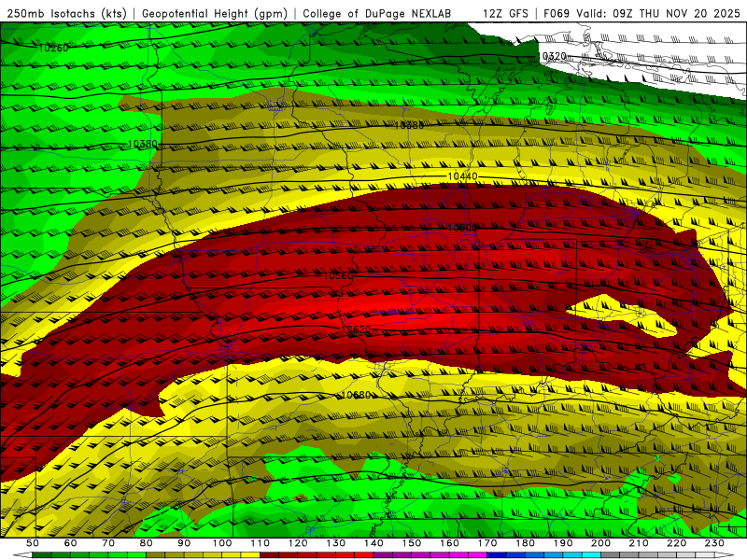
Task: Click the 140 value on the color scale
Action: coord(373,543)
